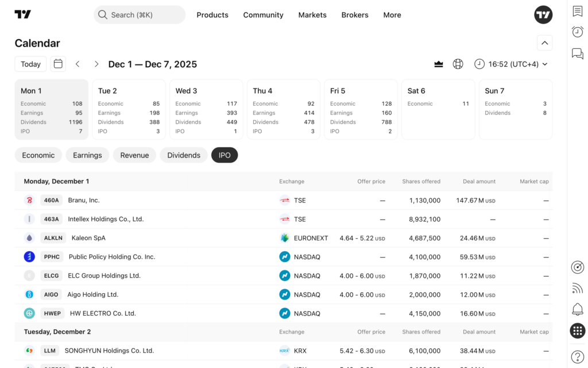Open the Notifications bell
This screenshot has height=368, width=588.
click(x=577, y=309)
